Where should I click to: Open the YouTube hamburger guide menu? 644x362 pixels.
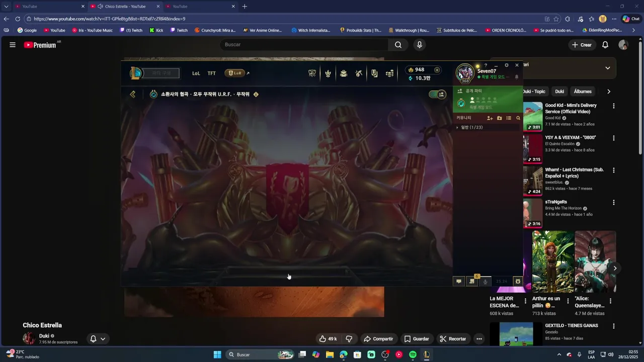[x=13, y=45]
